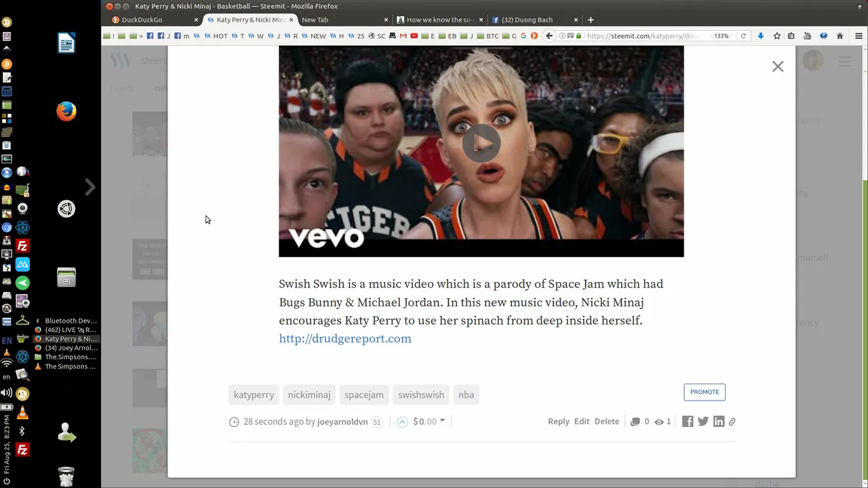Select (34) Joey Arnol... window list entry
The height and width of the screenshot is (488, 868).
65,348
